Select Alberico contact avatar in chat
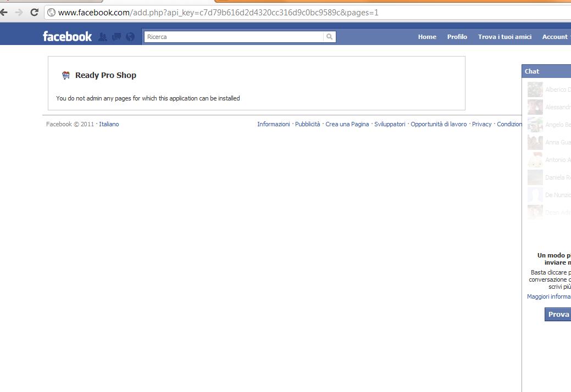The width and height of the screenshot is (571, 392). point(535,89)
